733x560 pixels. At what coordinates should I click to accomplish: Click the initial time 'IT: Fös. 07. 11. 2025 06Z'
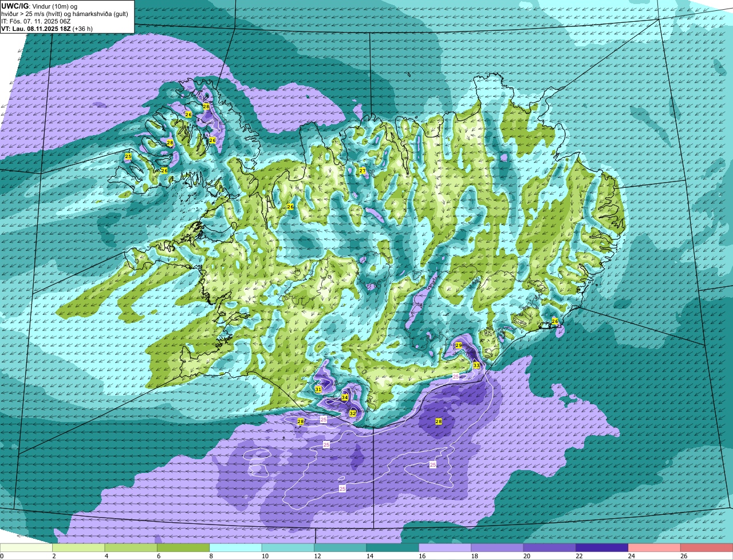click(x=36, y=21)
